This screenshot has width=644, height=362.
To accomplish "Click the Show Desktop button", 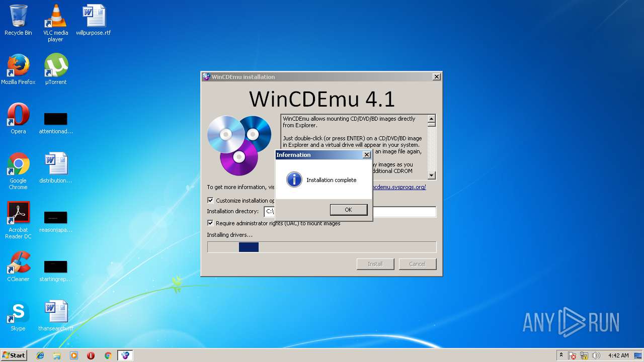I will click(638, 355).
